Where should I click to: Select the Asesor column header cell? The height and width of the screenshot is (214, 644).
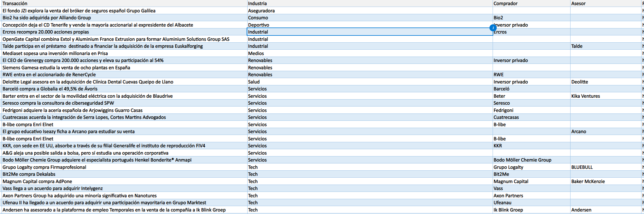tap(606, 3)
